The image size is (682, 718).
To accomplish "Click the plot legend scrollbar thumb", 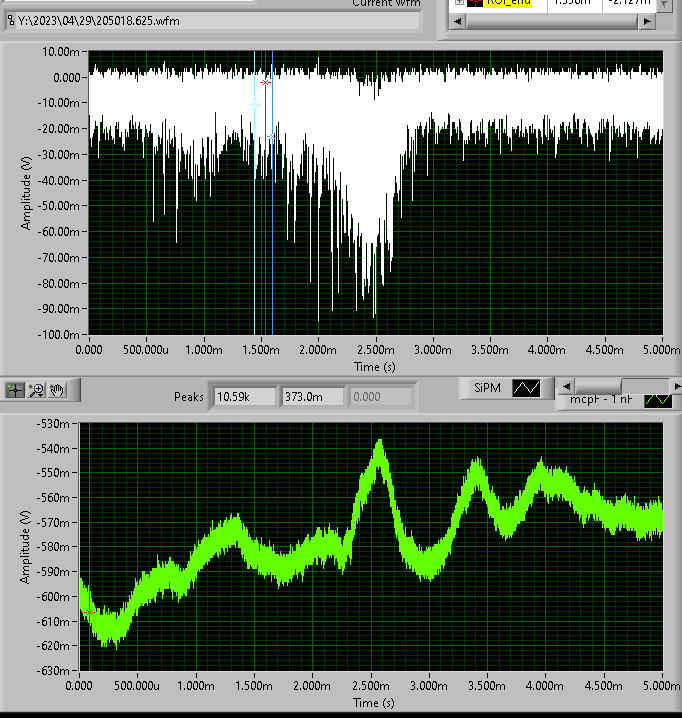I will click(598, 386).
